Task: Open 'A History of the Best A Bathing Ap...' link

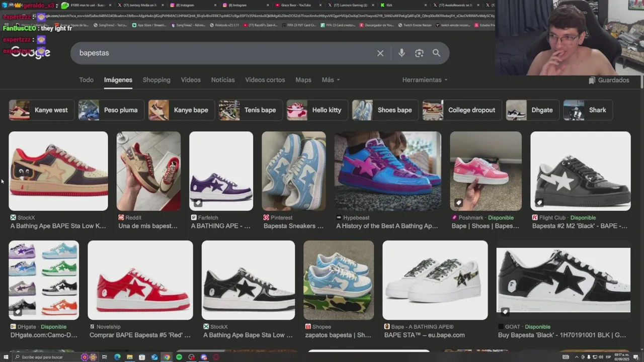Action: pos(387,226)
